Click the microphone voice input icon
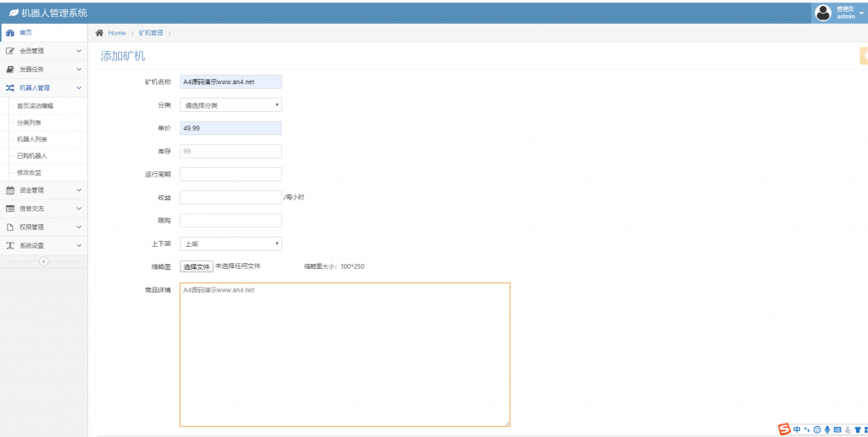The width and height of the screenshot is (868, 437). click(x=827, y=429)
